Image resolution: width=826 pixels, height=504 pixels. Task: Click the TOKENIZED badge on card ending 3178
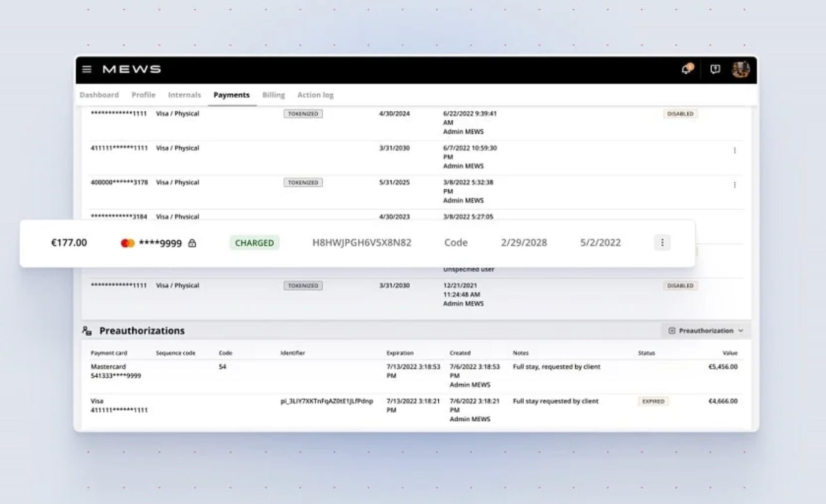303,182
